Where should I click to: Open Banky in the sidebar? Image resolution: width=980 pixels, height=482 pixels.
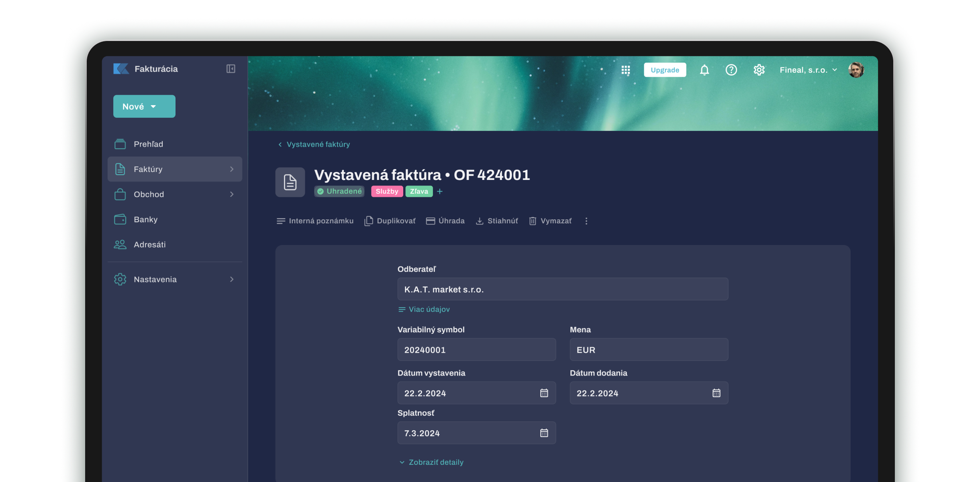(x=145, y=219)
